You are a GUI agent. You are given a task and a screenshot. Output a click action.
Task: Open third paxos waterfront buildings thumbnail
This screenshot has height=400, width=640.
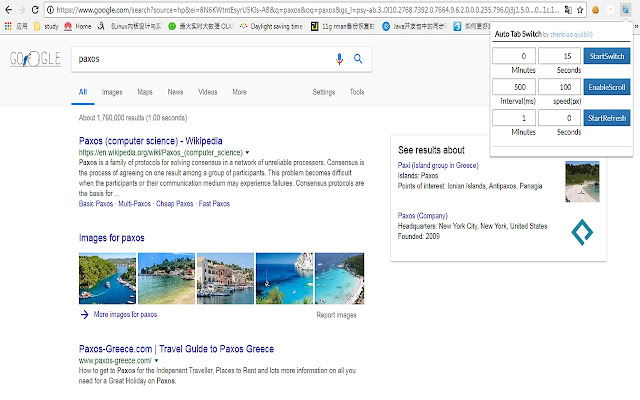point(225,278)
